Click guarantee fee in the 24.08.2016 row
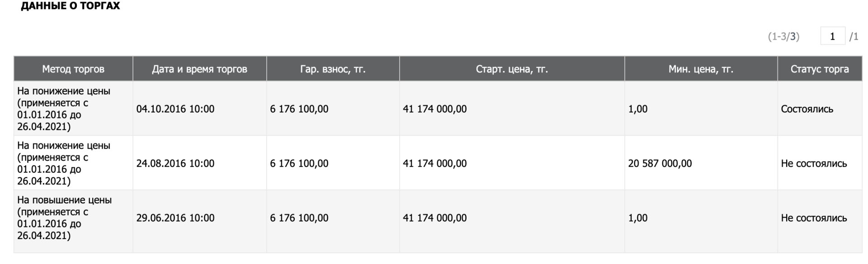The width and height of the screenshot is (868, 264). pyautogui.click(x=299, y=164)
